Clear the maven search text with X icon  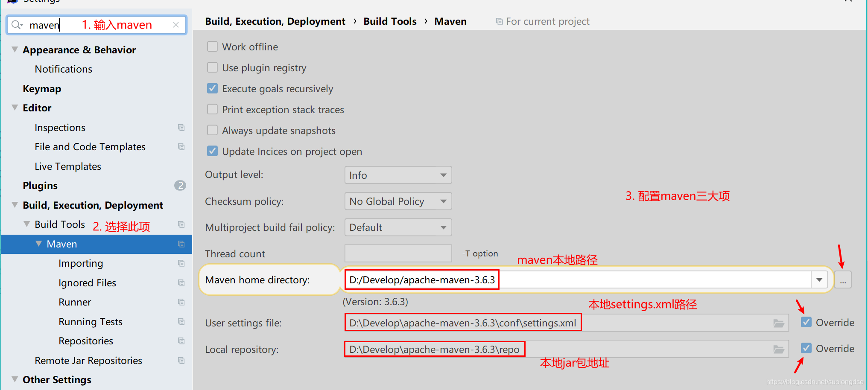(x=175, y=25)
